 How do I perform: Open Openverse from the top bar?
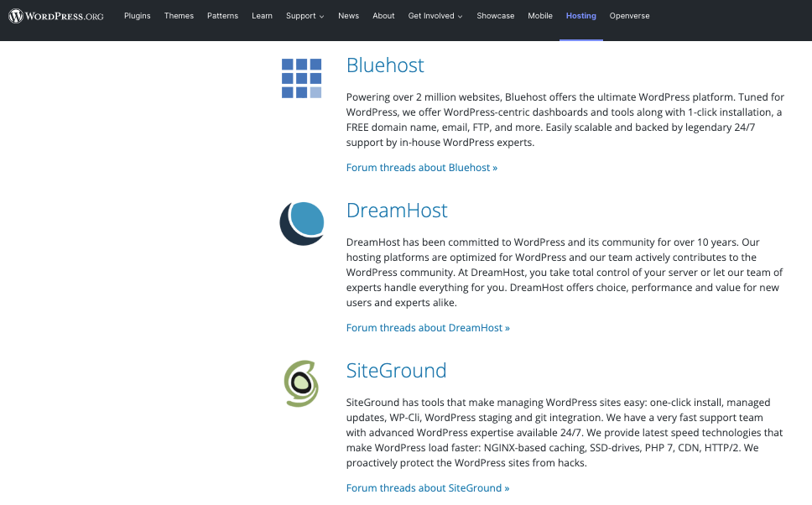pyautogui.click(x=629, y=16)
